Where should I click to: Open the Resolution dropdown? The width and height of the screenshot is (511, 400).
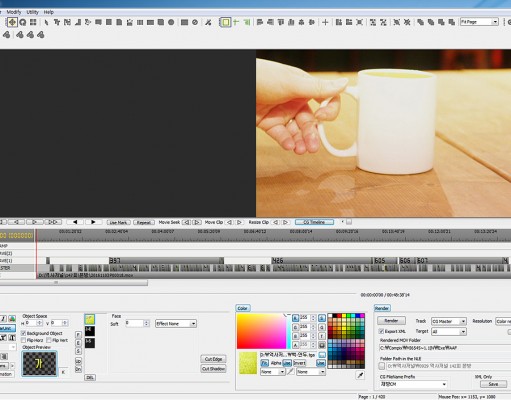tap(503, 321)
